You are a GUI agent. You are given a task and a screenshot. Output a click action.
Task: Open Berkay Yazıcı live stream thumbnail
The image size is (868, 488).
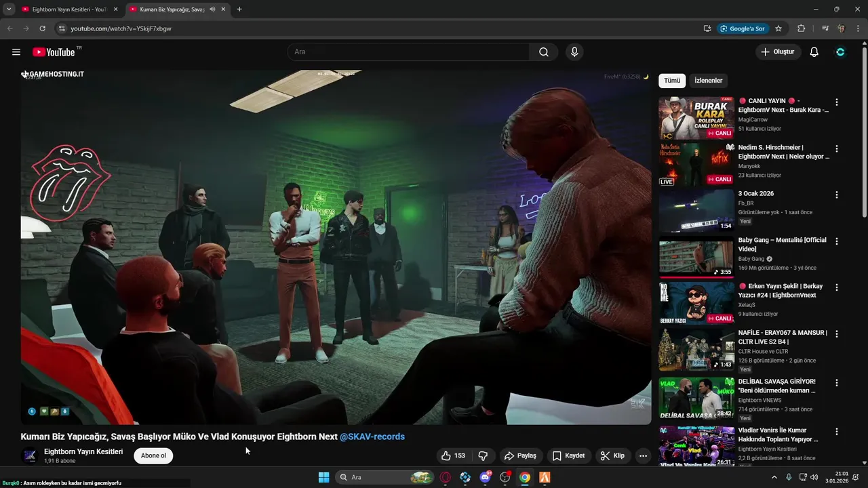point(696,303)
